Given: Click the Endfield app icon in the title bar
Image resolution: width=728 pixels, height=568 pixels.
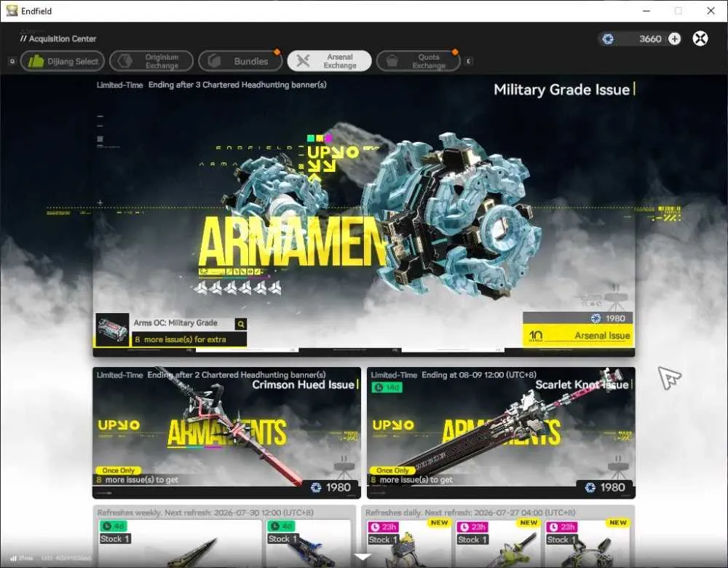Looking at the screenshot, I should [x=12, y=11].
